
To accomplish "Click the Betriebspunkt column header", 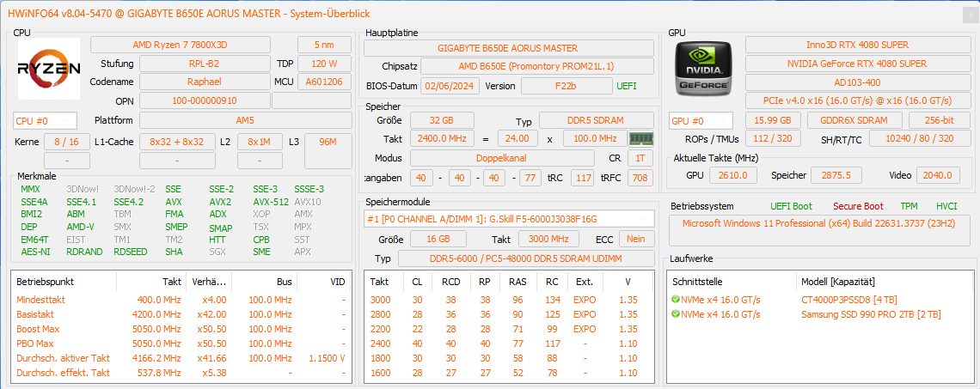I will tap(64, 282).
